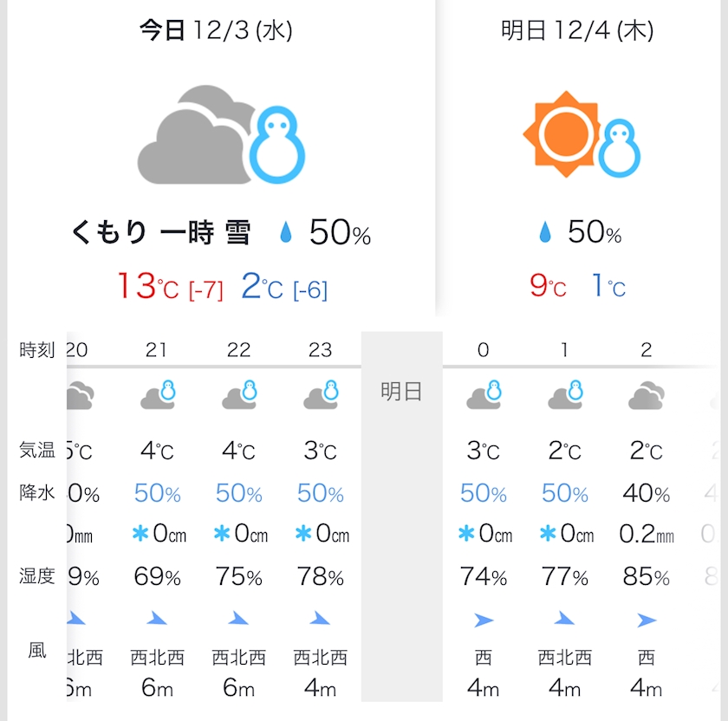
Task: Click the cloudy icon at 2 o'clock
Action: pyautogui.click(x=647, y=395)
